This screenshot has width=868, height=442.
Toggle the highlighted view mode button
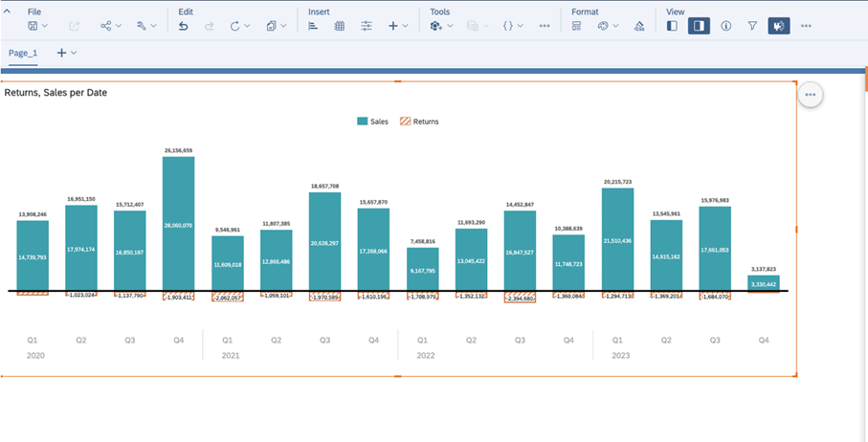[x=778, y=26]
